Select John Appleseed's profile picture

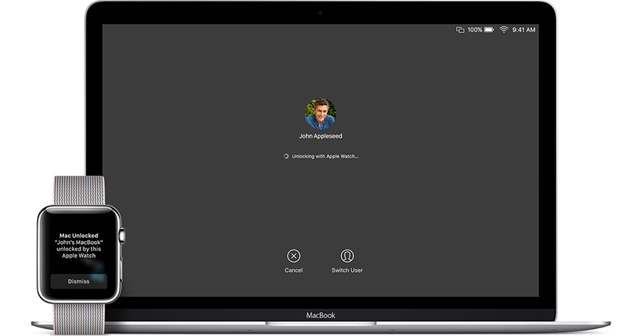pyautogui.click(x=320, y=114)
